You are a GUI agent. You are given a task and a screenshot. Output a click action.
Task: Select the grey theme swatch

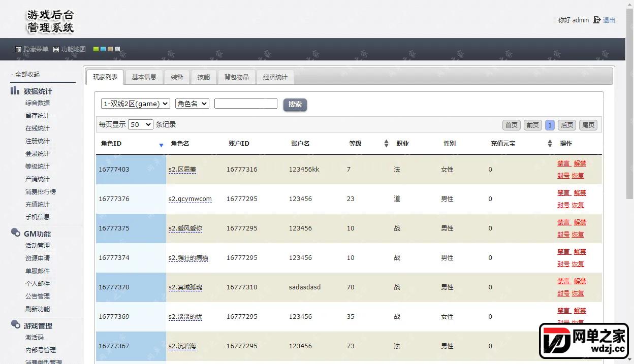[x=117, y=49]
